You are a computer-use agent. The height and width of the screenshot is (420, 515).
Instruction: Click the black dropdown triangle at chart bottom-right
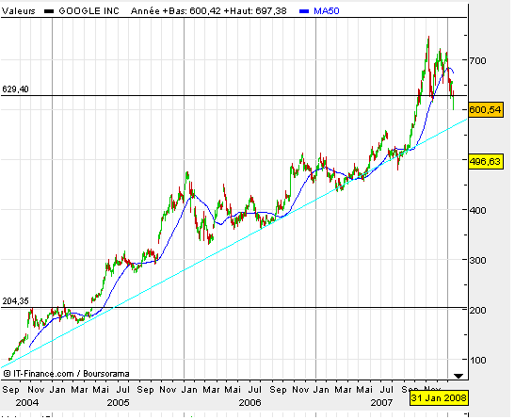pyautogui.click(x=458, y=376)
